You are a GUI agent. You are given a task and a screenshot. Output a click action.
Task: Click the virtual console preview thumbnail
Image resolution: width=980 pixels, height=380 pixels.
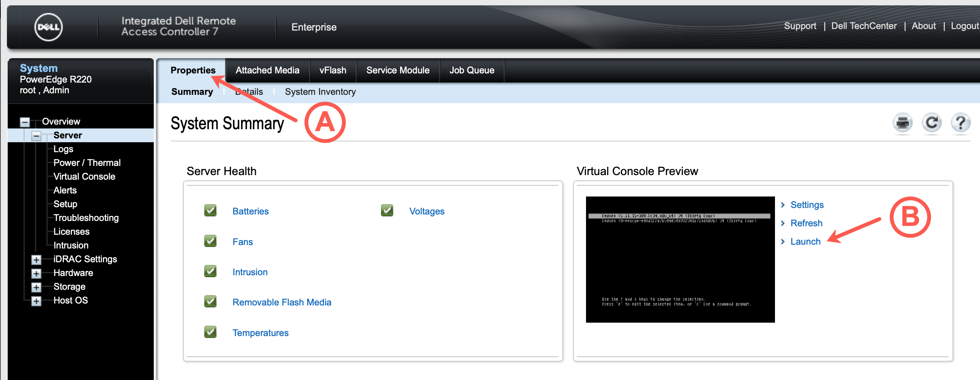pyautogui.click(x=680, y=260)
